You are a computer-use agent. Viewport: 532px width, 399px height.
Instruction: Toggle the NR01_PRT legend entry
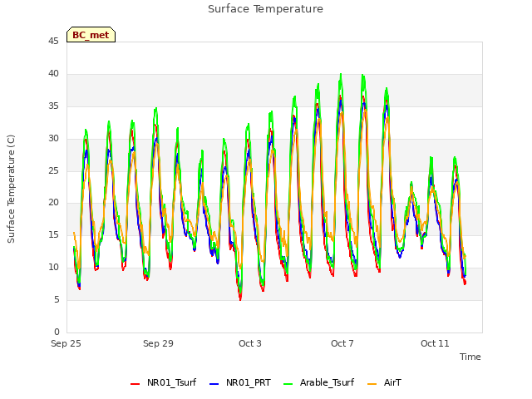point(240,382)
